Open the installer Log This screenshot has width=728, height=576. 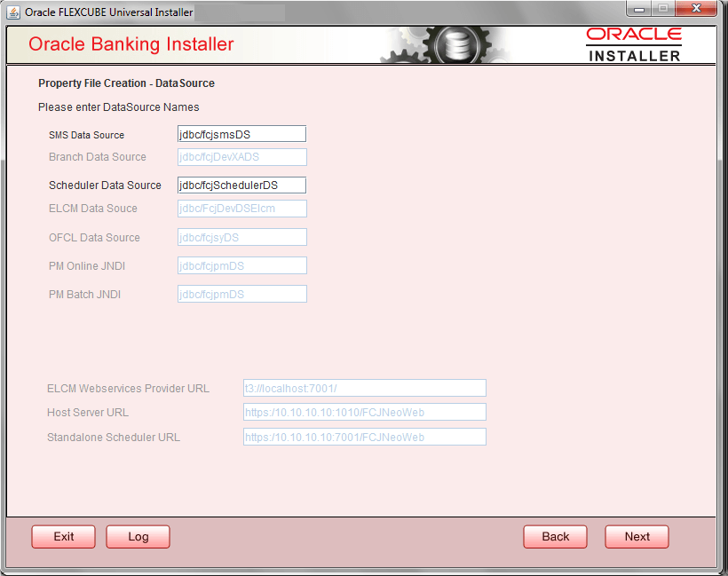[x=138, y=537]
